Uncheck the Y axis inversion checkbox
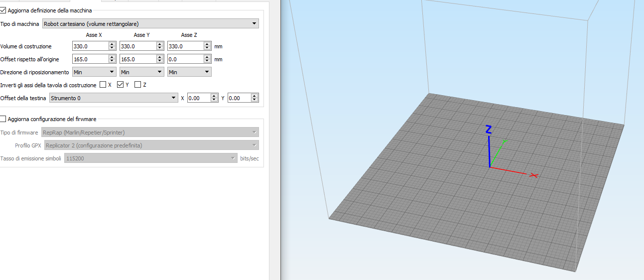 pos(120,85)
